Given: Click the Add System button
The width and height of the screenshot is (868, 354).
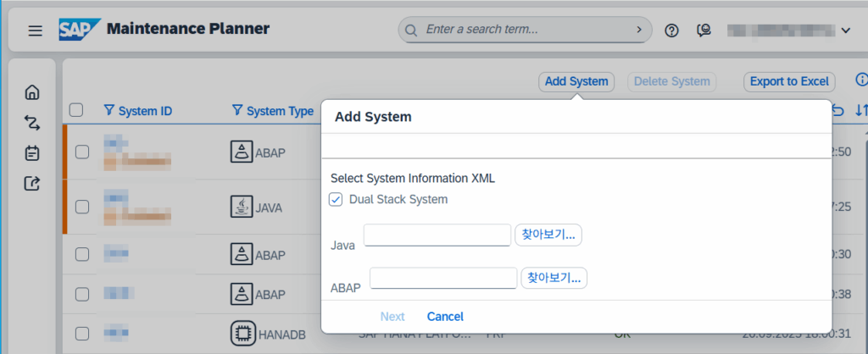Looking at the screenshot, I should (576, 81).
